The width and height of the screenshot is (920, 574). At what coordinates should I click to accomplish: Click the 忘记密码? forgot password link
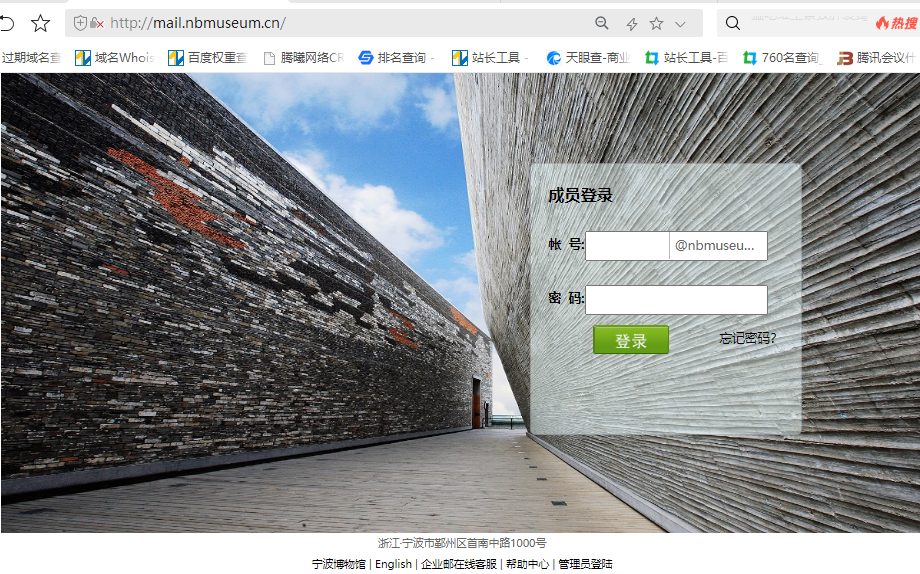click(747, 338)
